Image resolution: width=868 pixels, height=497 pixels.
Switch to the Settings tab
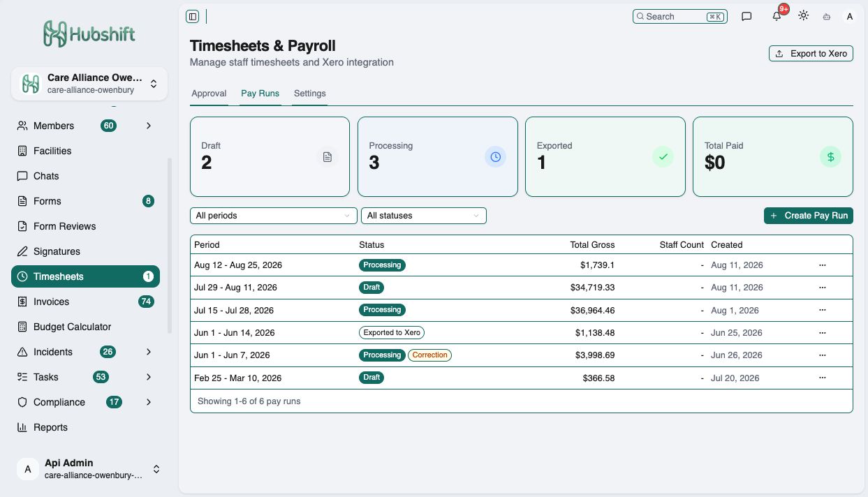pos(309,94)
